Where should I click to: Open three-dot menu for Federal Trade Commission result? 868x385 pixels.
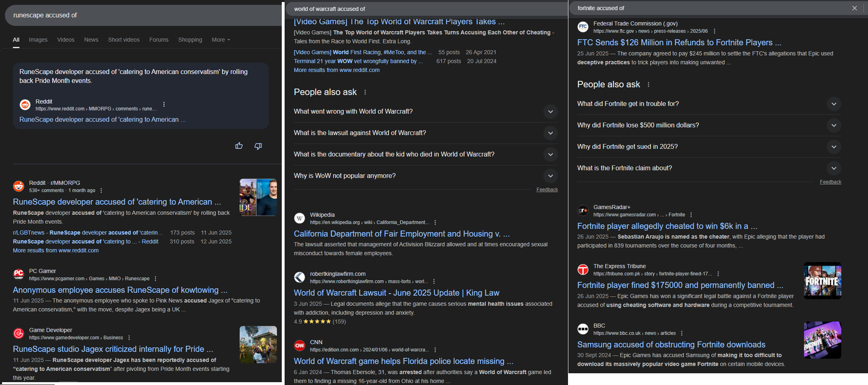click(715, 31)
